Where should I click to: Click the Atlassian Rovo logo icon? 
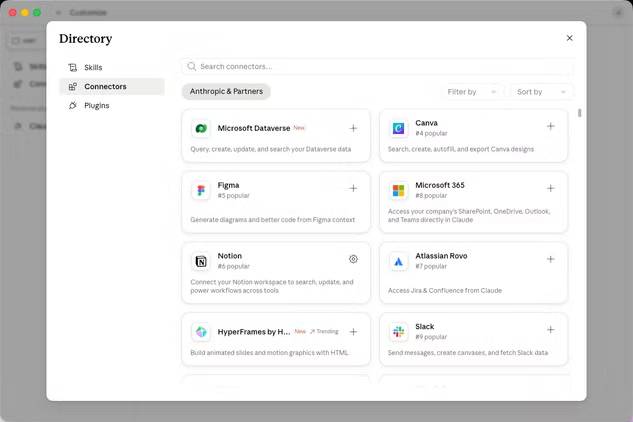point(398,261)
